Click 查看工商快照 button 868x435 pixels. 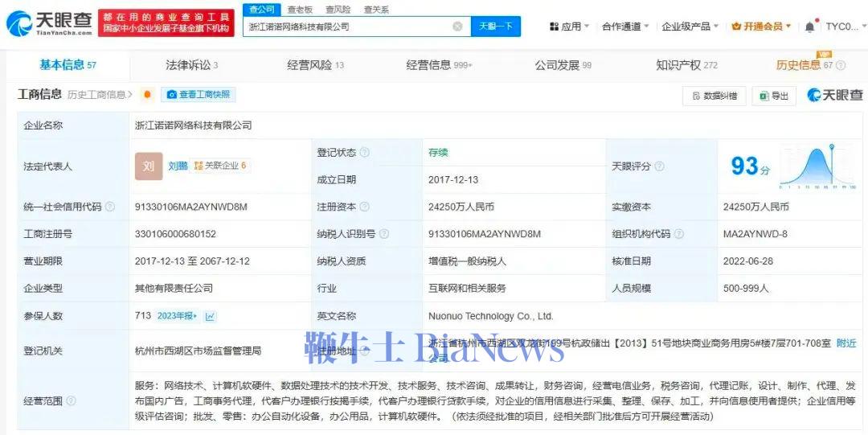(x=199, y=95)
